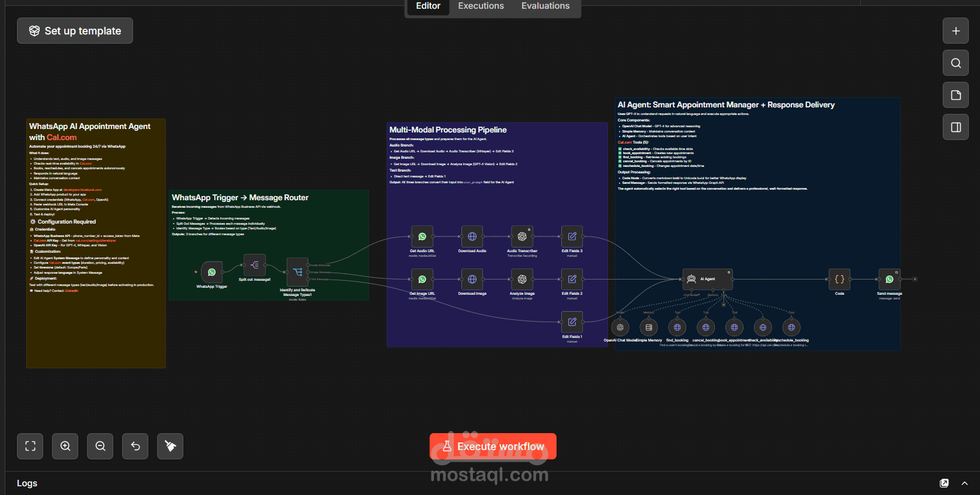
Task: Pop out the Logs panel
Action: [944, 483]
